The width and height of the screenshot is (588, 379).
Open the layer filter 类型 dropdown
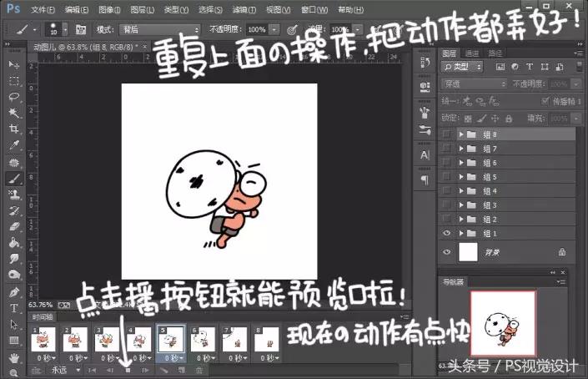(462, 67)
